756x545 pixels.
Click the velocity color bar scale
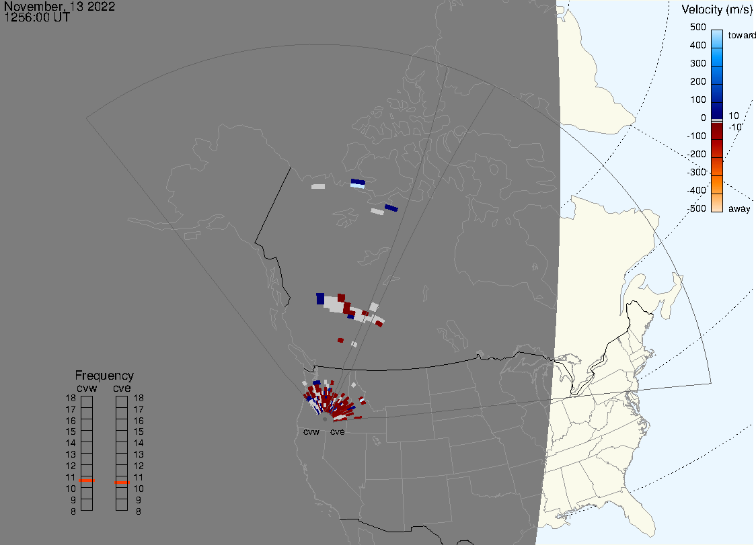tap(716, 121)
